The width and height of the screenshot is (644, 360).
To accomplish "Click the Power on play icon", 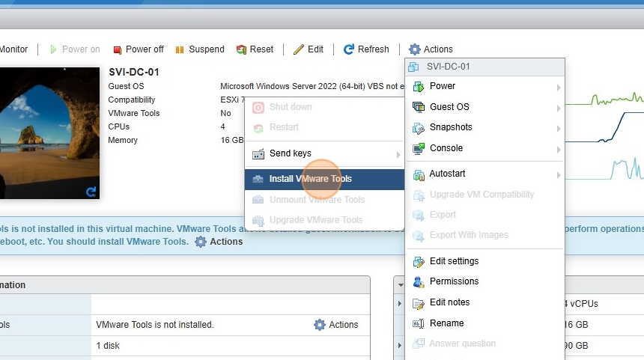I will click(x=53, y=49).
